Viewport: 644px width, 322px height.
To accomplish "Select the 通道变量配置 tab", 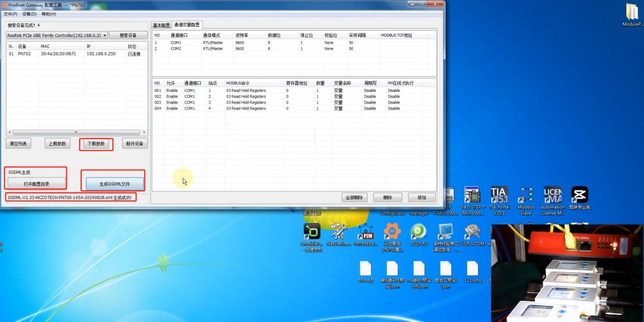I will [187, 24].
